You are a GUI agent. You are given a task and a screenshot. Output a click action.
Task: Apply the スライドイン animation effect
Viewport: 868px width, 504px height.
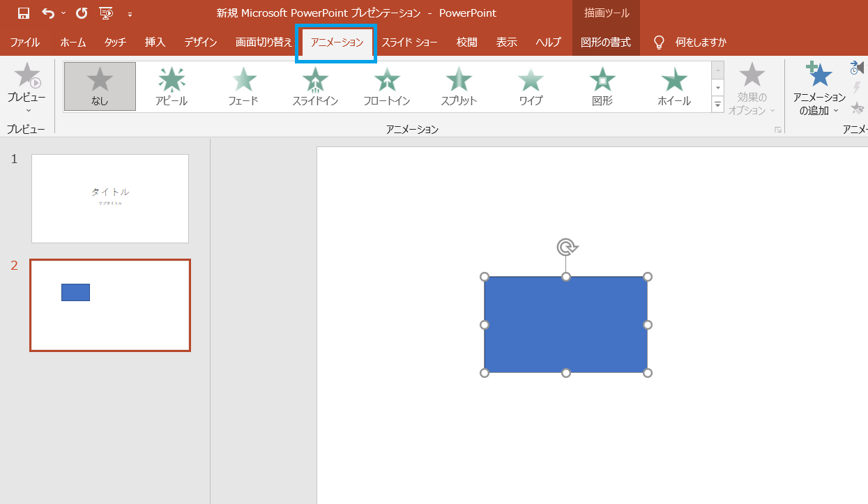click(315, 86)
